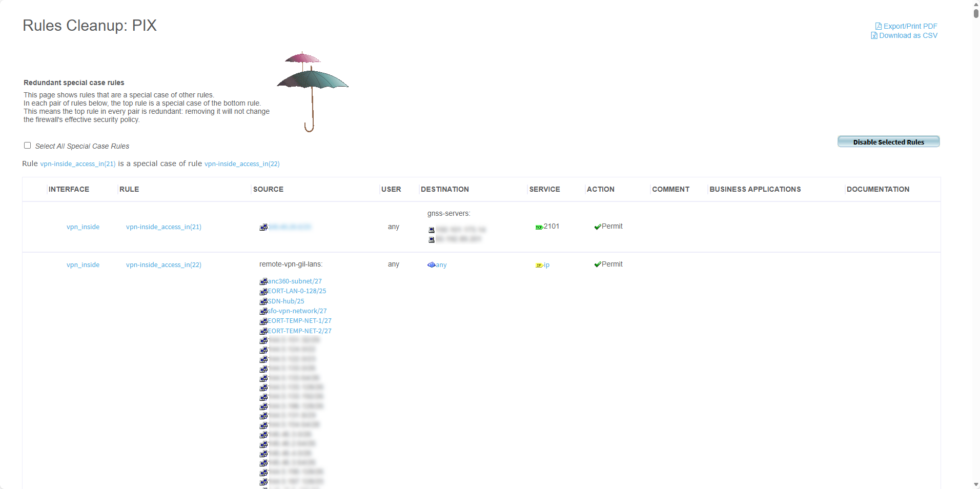Check Select All Special Case Rules

28,146
